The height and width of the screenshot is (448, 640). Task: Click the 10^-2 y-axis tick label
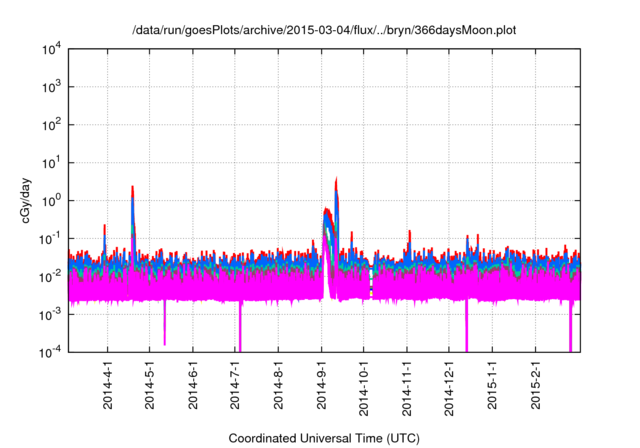coord(53,276)
